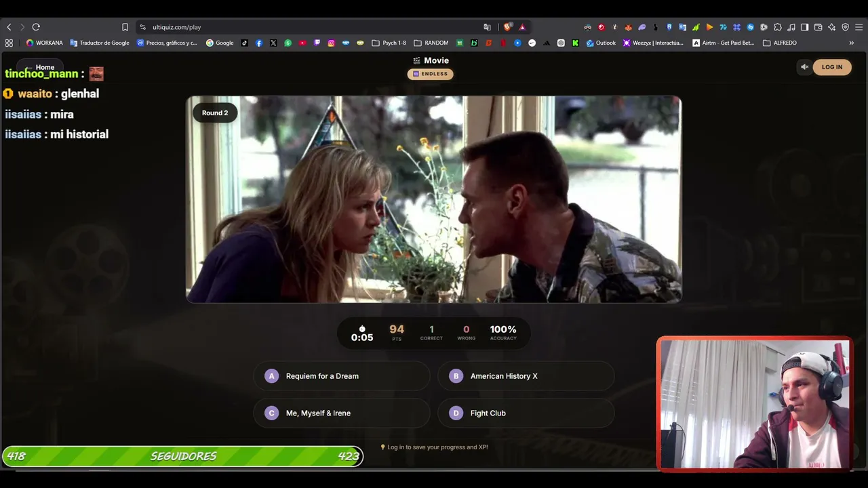The height and width of the screenshot is (488, 868).
Task: Open the Airtm bookmark
Action: click(x=723, y=43)
